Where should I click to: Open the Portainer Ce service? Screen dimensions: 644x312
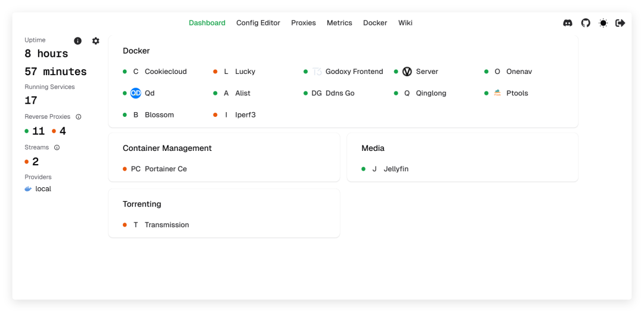165,169
